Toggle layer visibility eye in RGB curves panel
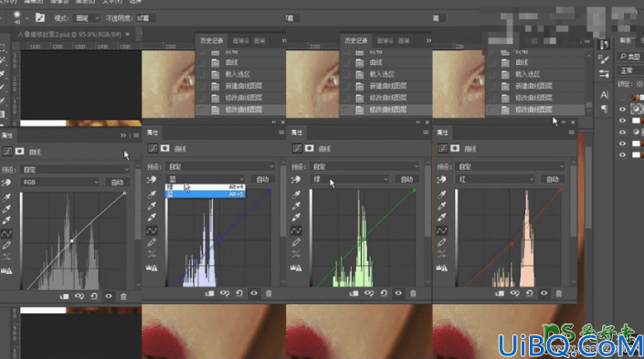The height and width of the screenshot is (359, 644). point(109,296)
